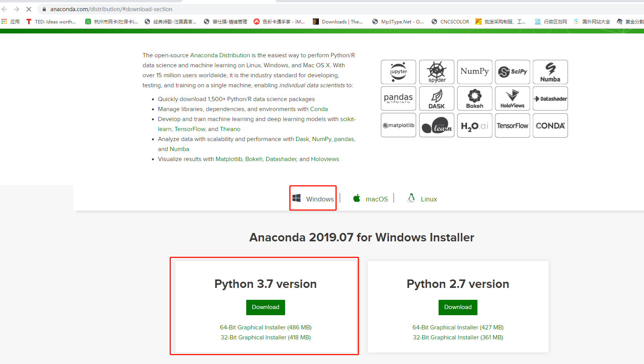The image size is (644, 364).
Task: Click the padlock site security icon
Action: click(44, 9)
